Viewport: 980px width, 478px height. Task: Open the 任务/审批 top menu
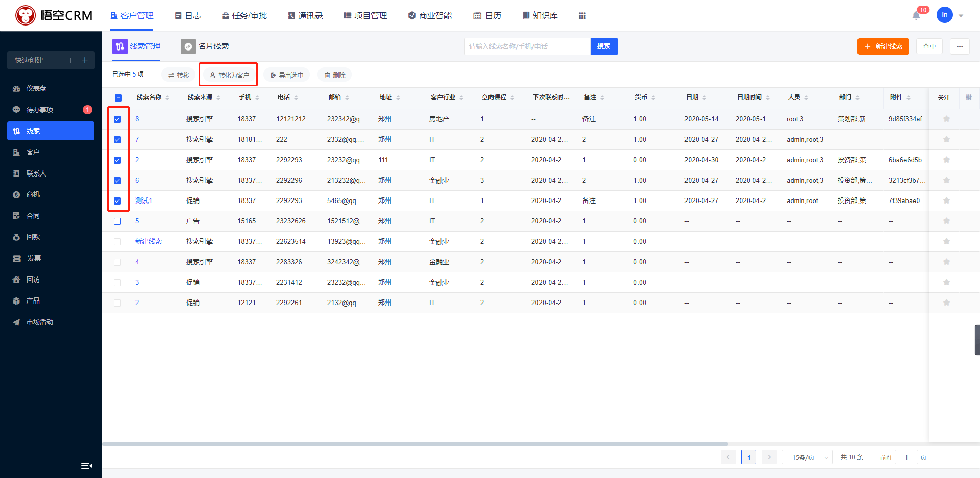(x=244, y=16)
